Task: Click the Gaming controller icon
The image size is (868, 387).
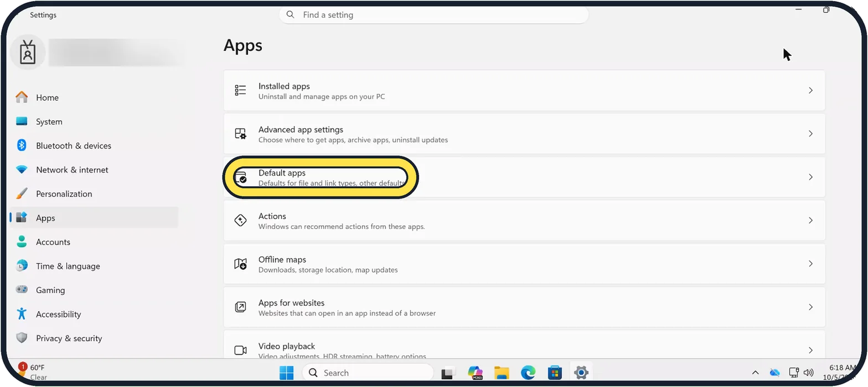Action: (22, 290)
